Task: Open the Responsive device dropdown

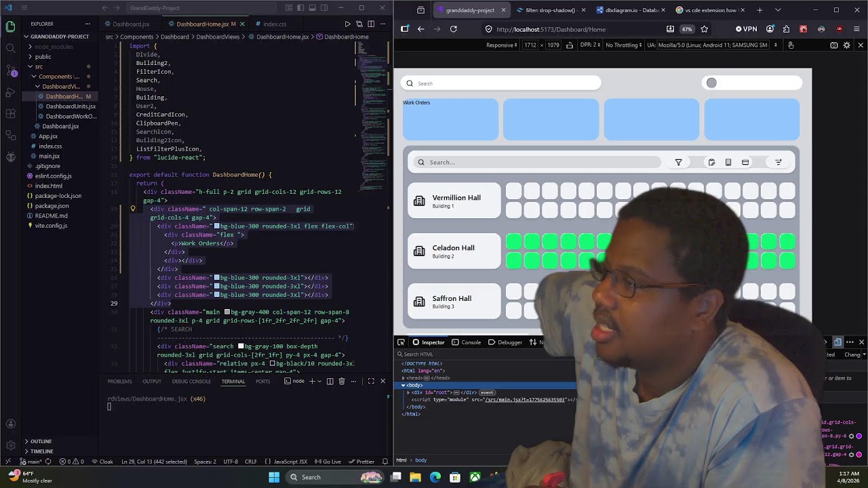Action: (x=501, y=45)
